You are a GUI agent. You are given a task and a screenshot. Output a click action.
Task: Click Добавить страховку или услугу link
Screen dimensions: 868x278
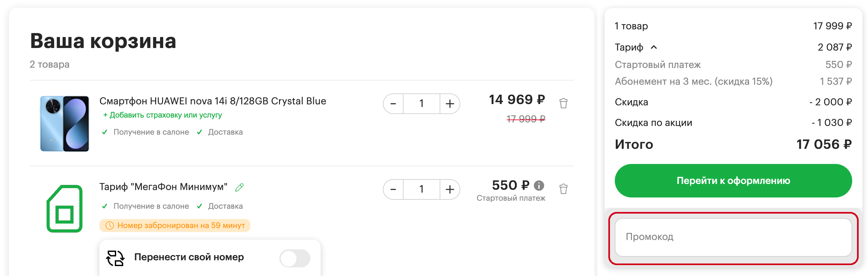163,115
